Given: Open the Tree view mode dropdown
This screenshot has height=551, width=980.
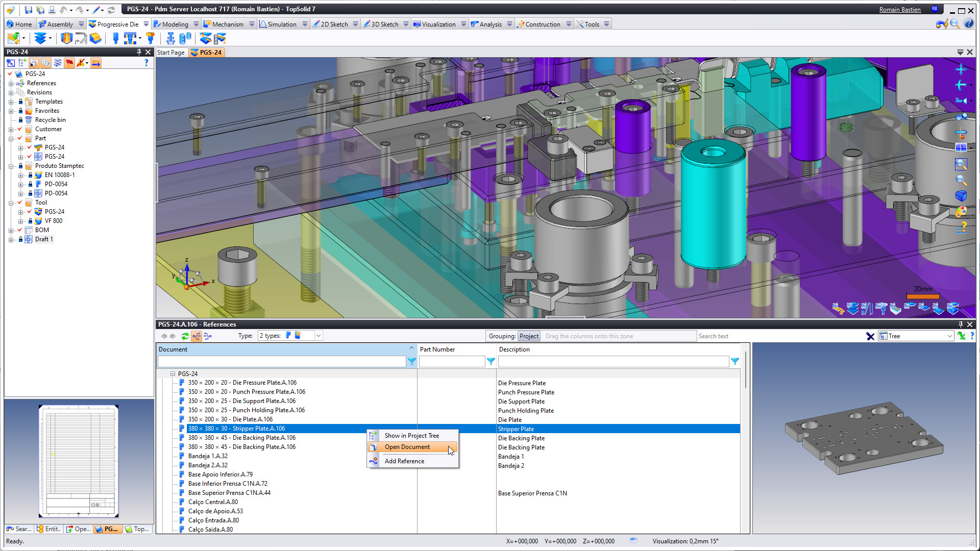Looking at the screenshot, I should [949, 336].
